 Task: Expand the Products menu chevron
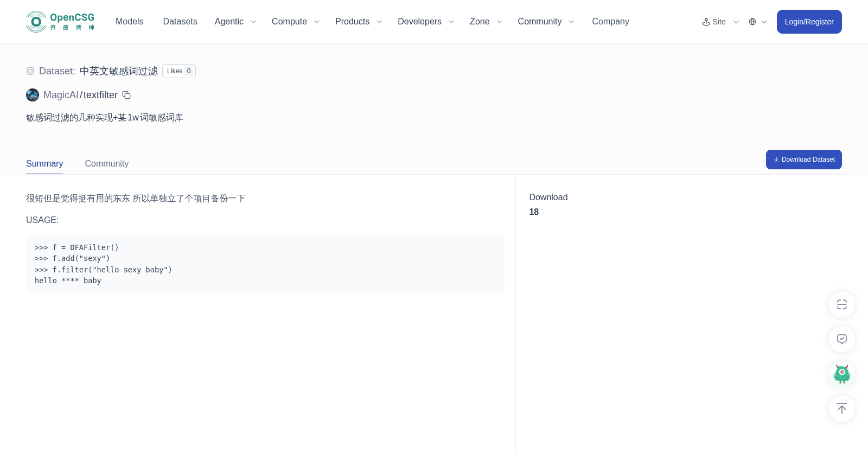pos(379,22)
